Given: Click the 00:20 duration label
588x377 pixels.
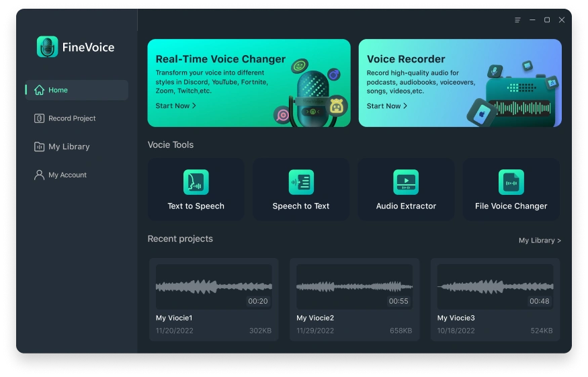Looking at the screenshot, I should 258,301.
